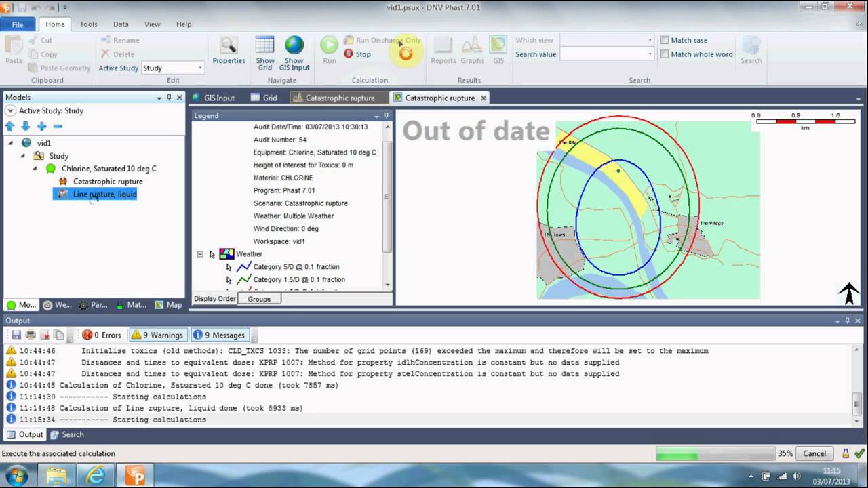Expand the Active Study chevron
Image resolution: width=868 pixels, height=488 pixels.
tap(10, 110)
